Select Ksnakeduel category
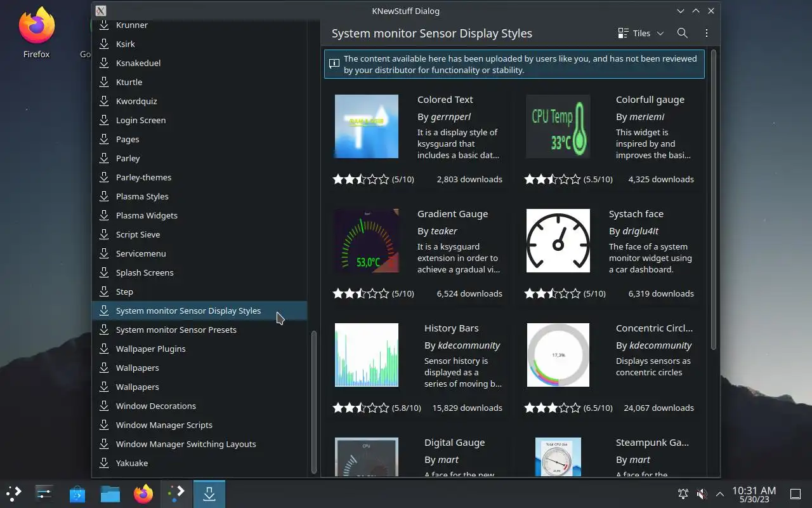This screenshot has width=812, height=508. [x=199, y=63]
